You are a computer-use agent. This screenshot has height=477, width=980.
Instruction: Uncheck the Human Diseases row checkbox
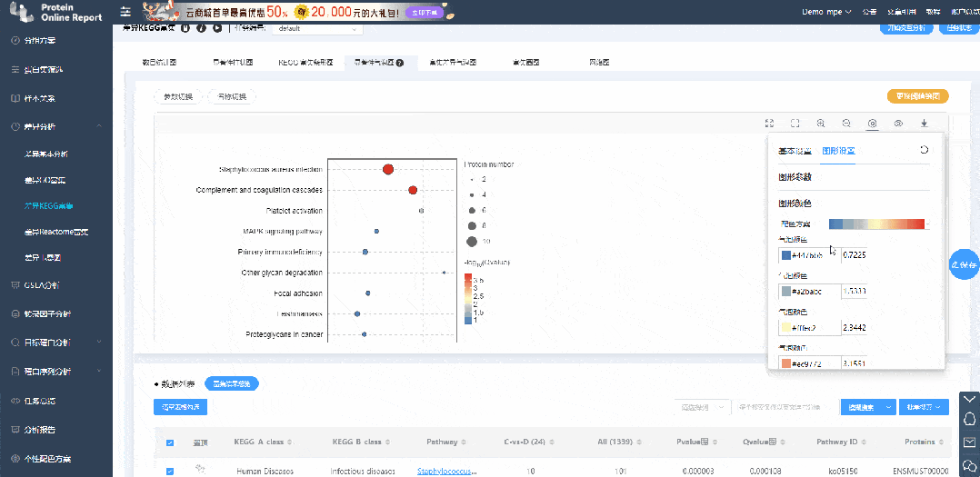coord(170,471)
